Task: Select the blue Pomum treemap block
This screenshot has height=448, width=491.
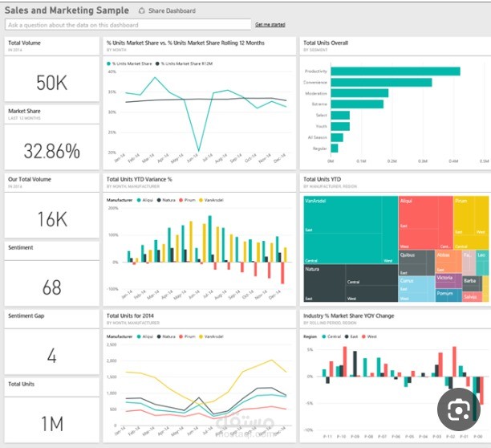Action: point(448,295)
